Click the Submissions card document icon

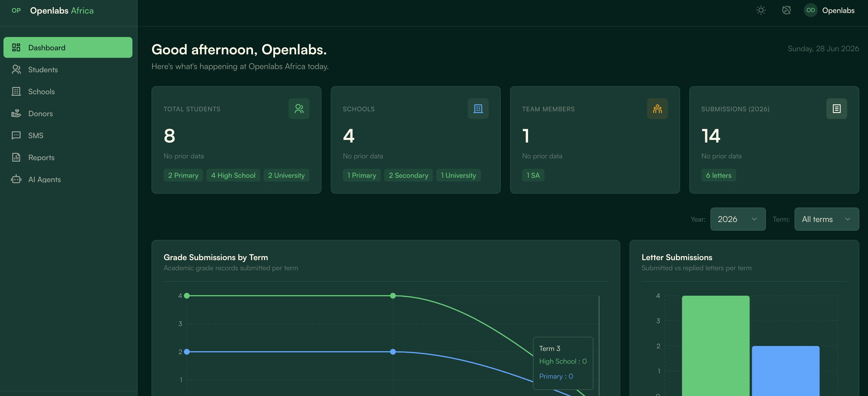pos(836,108)
